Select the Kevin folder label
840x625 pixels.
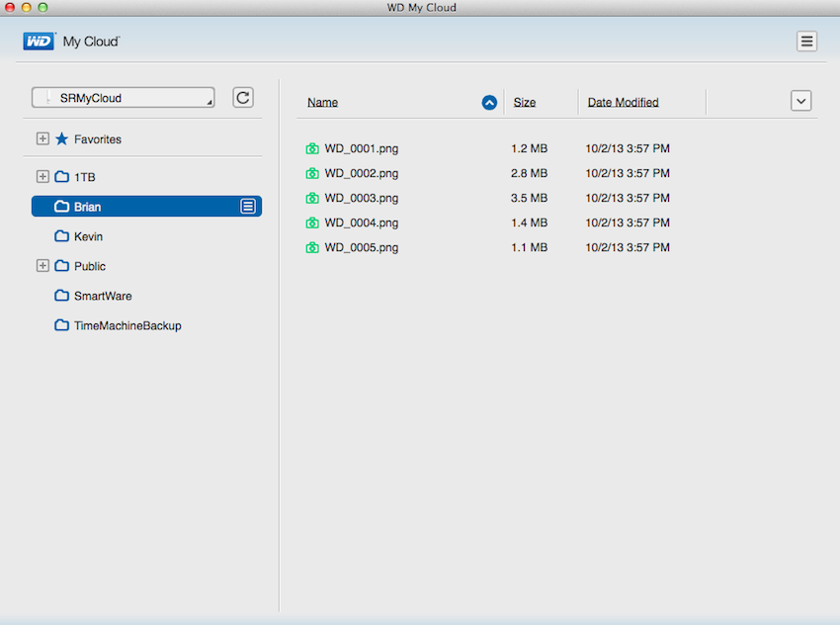[x=88, y=236]
